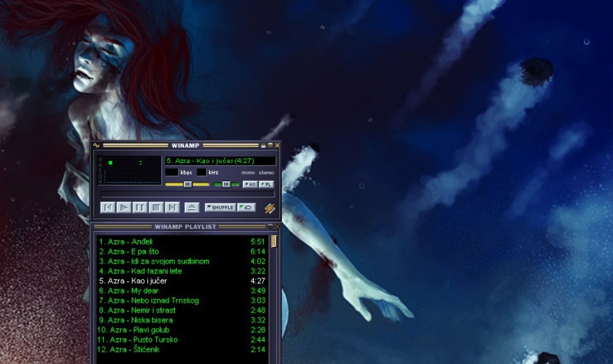Pause the current Winamp track

[140, 207]
